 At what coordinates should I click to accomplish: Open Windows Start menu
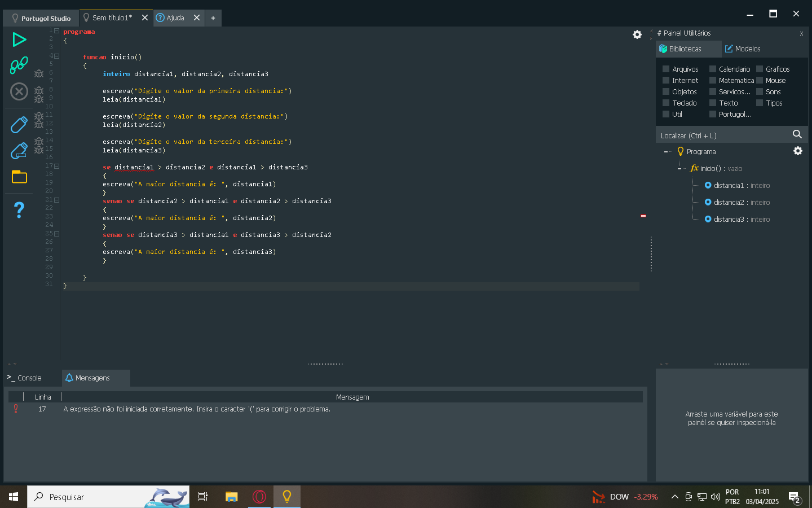14,497
